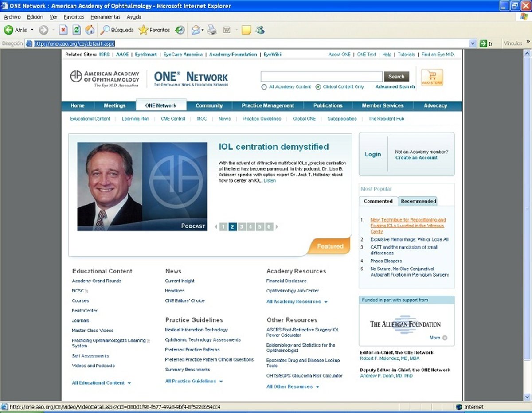
Task: Click the vertical scrollbar down arrow
Action: click(x=528, y=397)
